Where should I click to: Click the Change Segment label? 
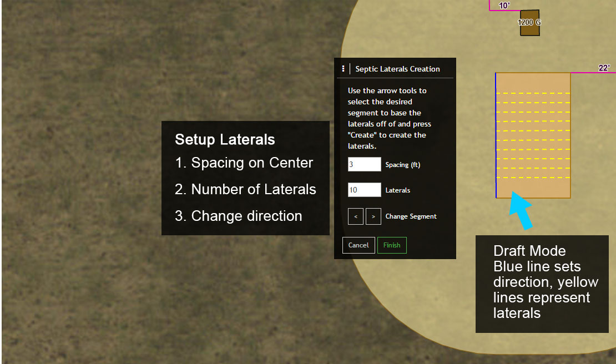[x=411, y=216]
